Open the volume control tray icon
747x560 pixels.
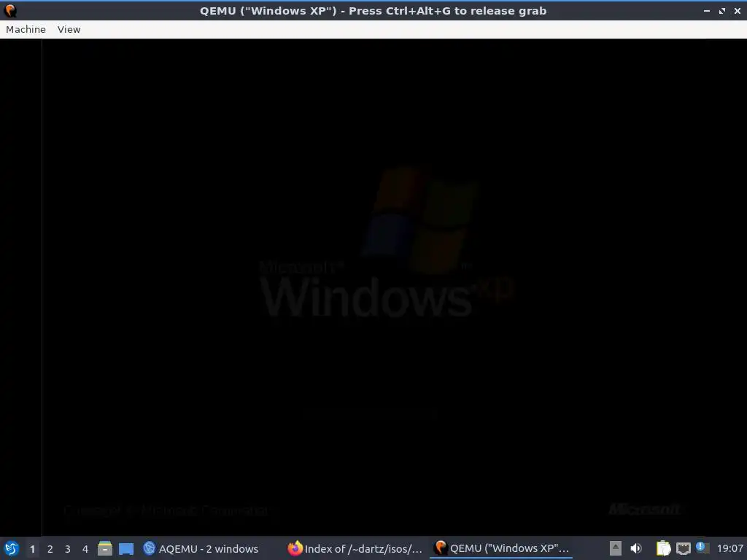pos(636,548)
